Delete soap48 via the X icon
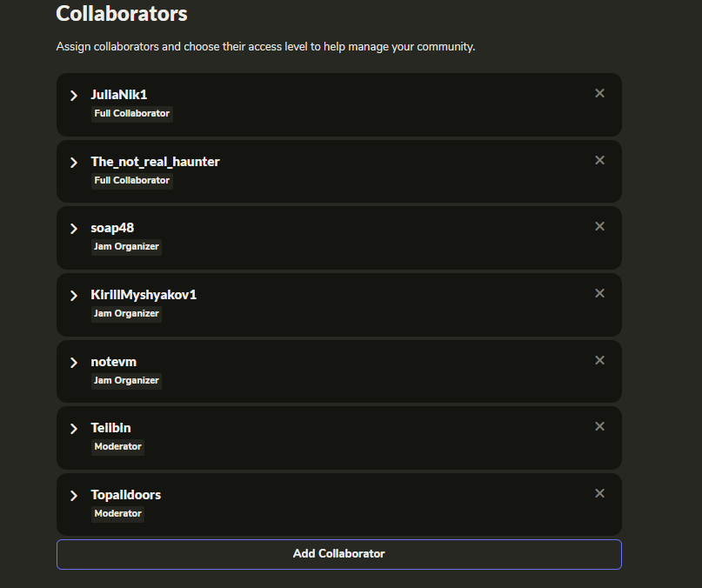This screenshot has width=702, height=588. pyautogui.click(x=599, y=226)
